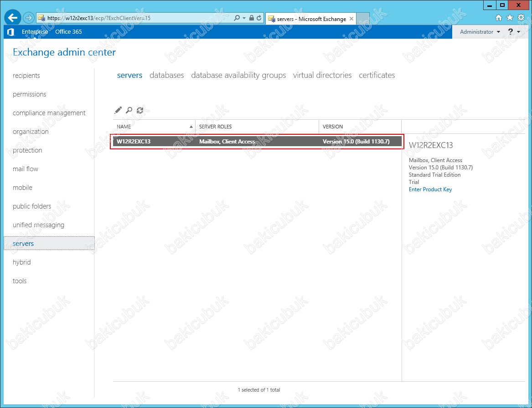Click the security lock icon in address bar
Viewport: 532px width, 408px height.
251,18
